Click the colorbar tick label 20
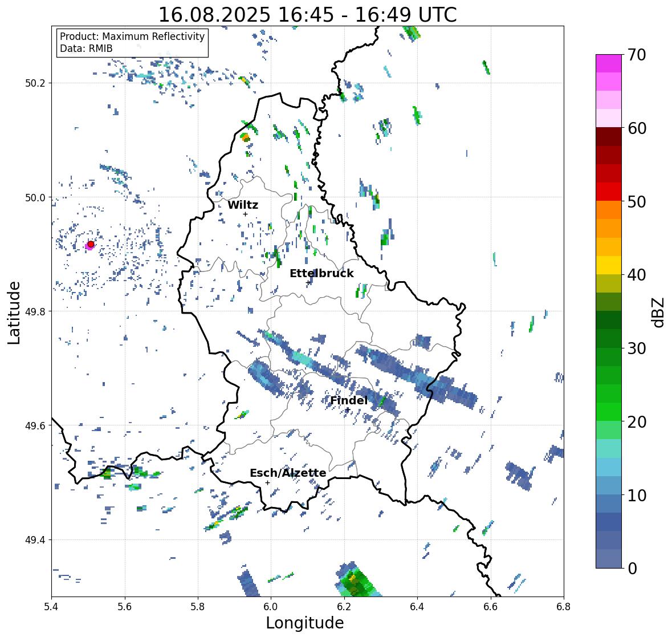Image resolution: width=672 pixels, height=637 pixels. tap(637, 421)
